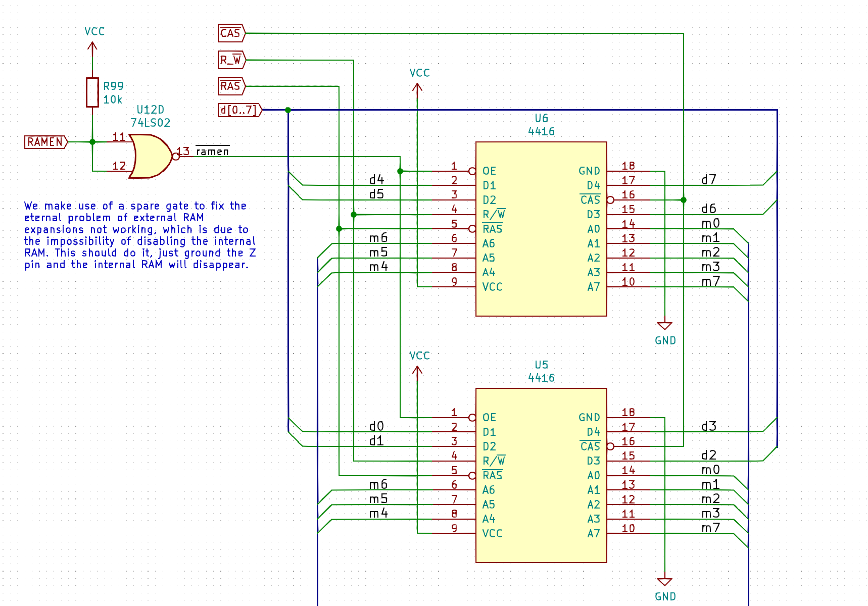Select the overlined ramen net label
This screenshot has width=868, height=606.
click(212, 151)
